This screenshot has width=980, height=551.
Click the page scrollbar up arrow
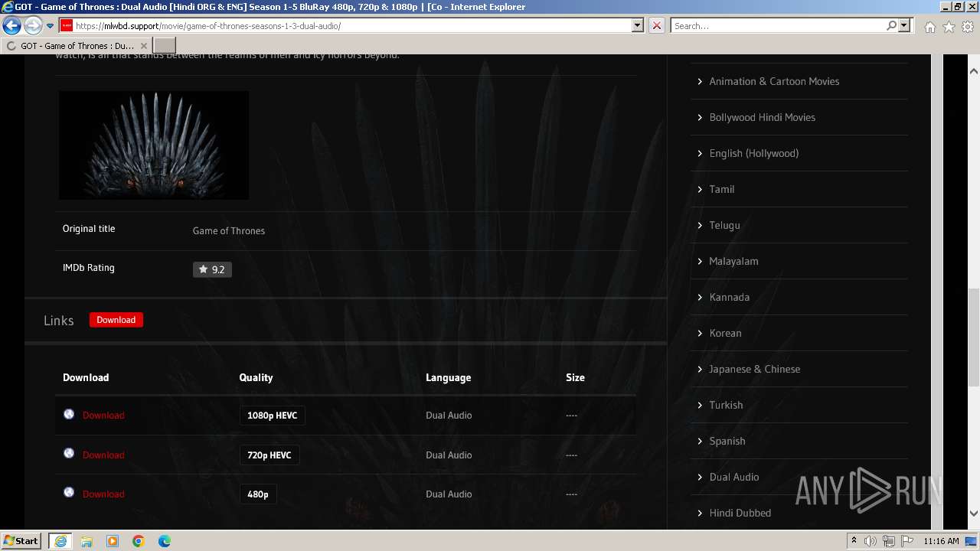974,70
